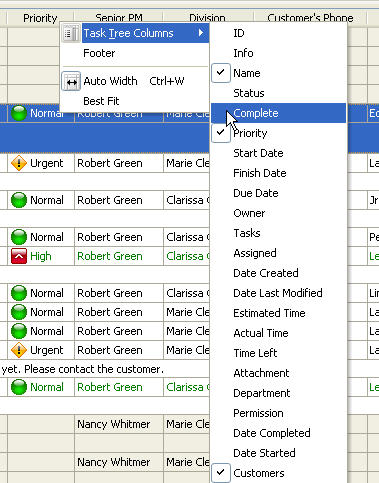Show the Due Date column
Screen dimensions: 379x483
click(x=256, y=193)
